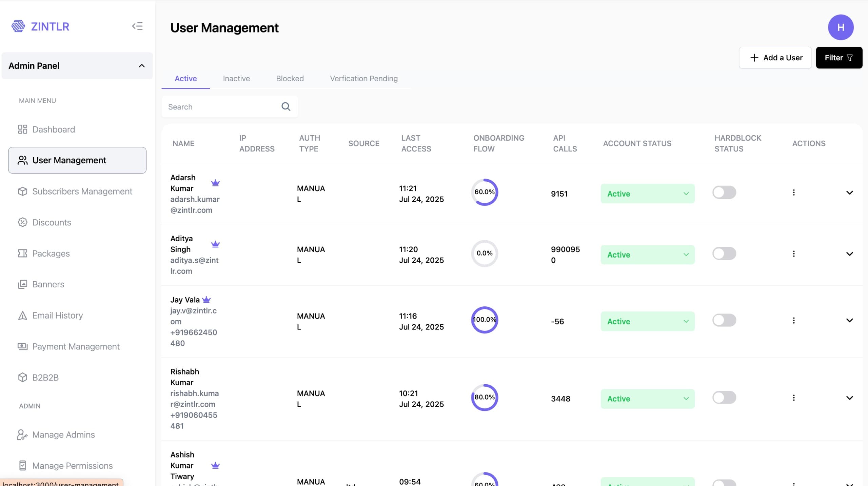
Task: Open the Filter panel
Action: 839,58
